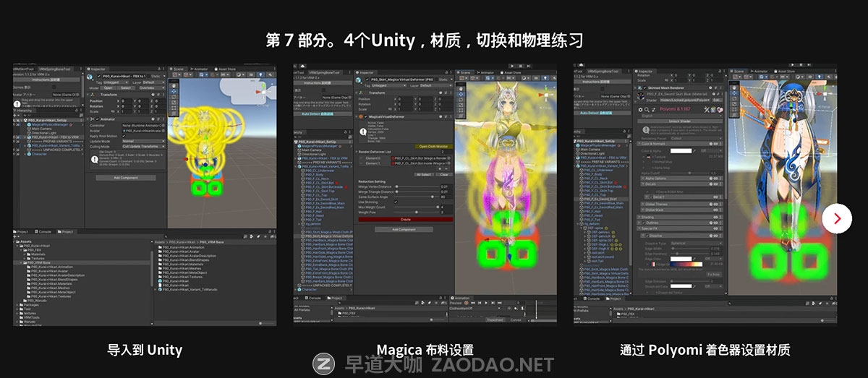
Task: Open the white Color & Alpha swatch
Action: tap(681, 151)
